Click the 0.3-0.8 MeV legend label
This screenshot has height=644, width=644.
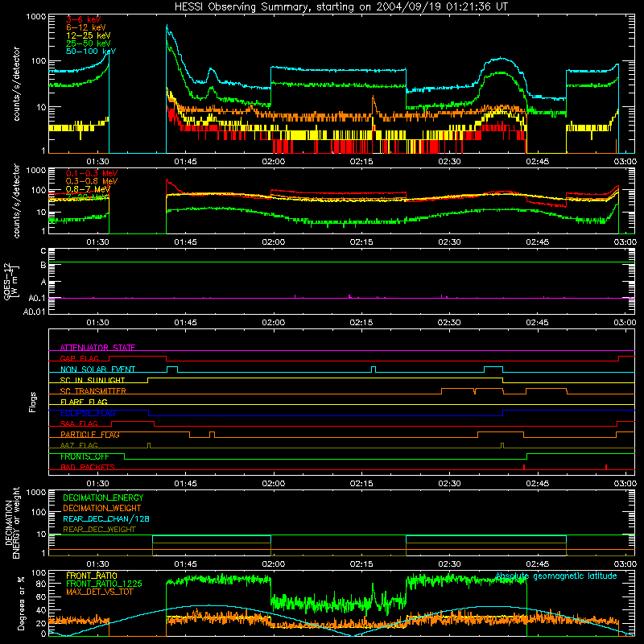[92, 181]
